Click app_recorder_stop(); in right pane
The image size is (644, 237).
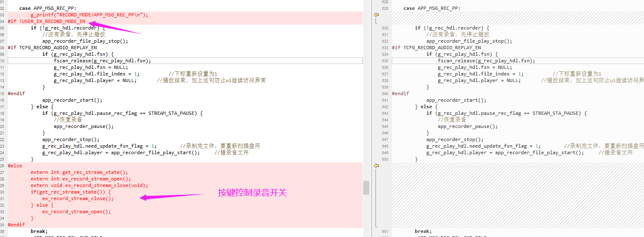point(455,139)
